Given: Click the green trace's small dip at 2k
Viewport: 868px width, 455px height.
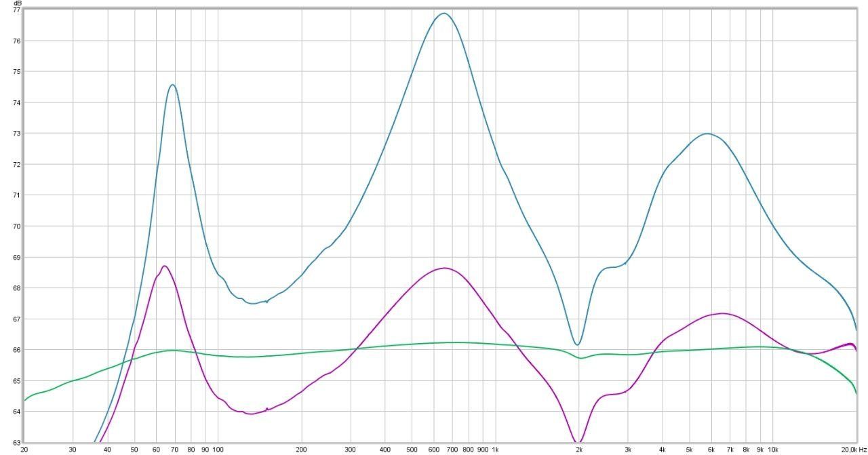Looking at the screenshot, I should (x=580, y=357).
